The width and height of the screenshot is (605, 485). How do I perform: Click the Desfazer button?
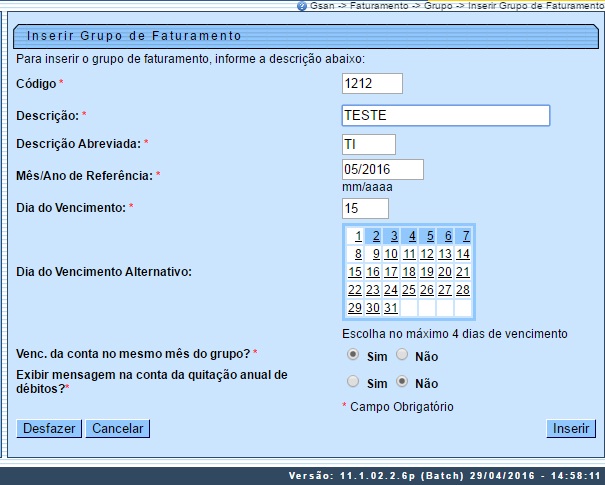tap(49, 429)
